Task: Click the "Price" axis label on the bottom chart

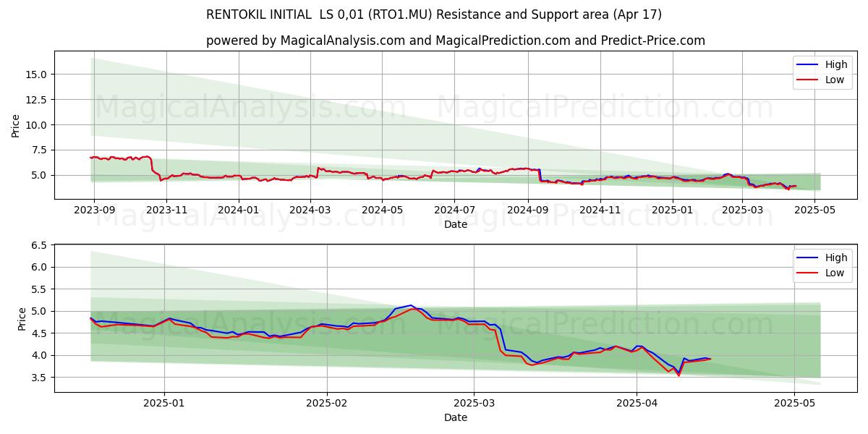Action: (22, 318)
